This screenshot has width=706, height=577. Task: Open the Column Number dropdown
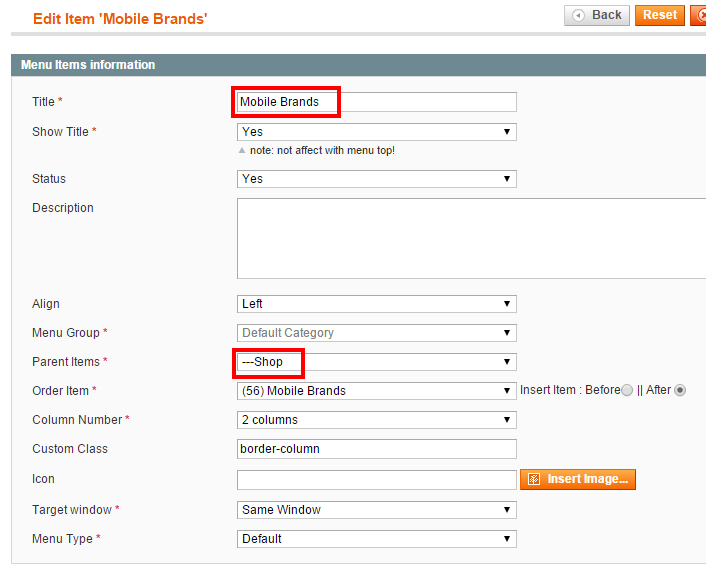pos(376,420)
